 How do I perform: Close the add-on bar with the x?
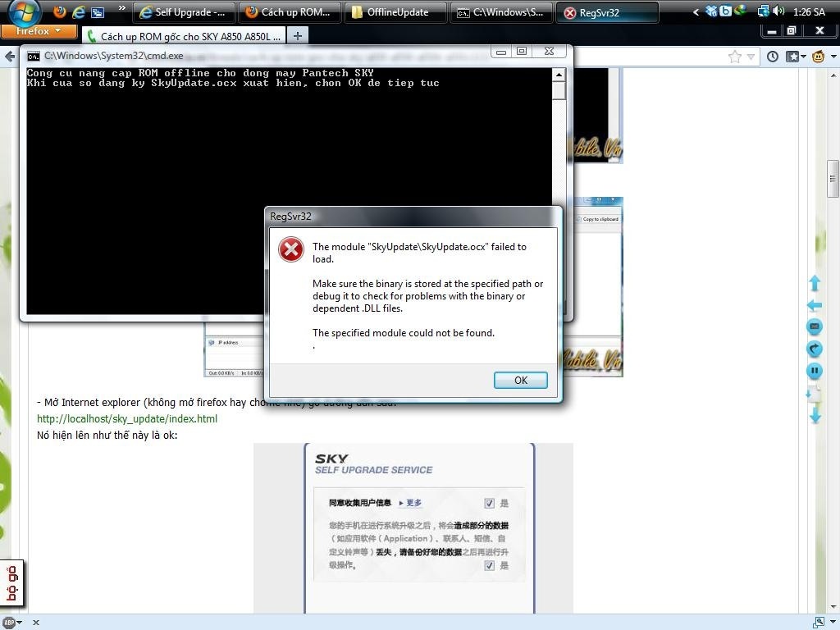(36, 623)
